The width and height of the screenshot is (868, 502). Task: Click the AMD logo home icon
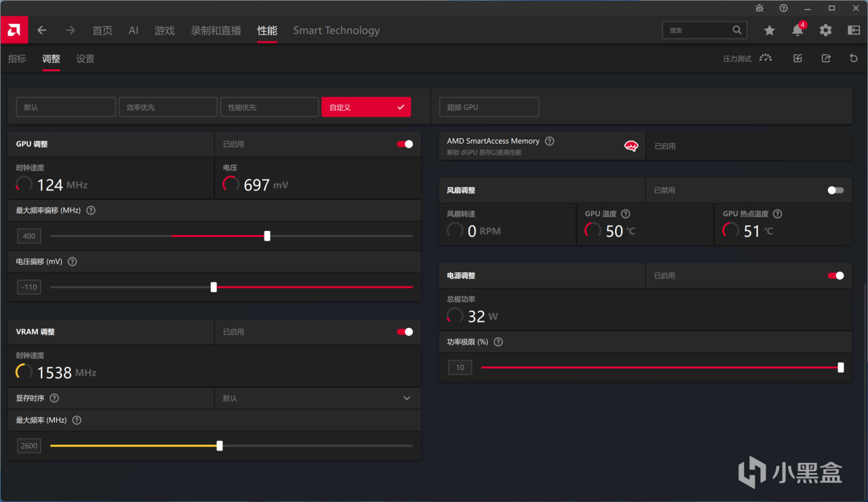[14, 30]
